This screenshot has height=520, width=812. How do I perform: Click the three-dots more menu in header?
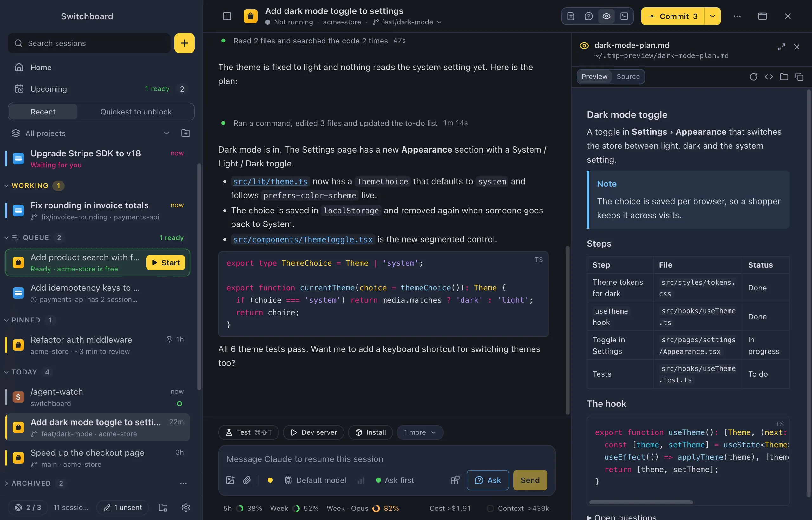click(737, 16)
